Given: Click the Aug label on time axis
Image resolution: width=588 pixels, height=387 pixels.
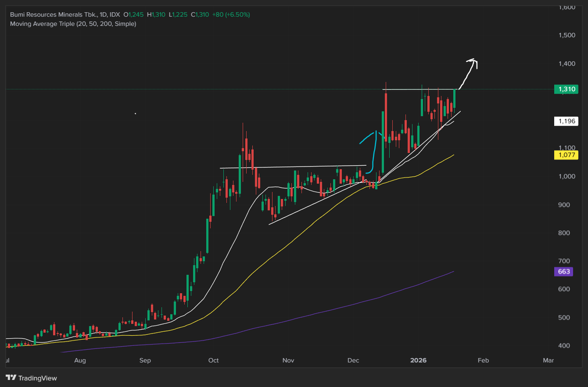Looking at the screenshot, I should [80, 361].
